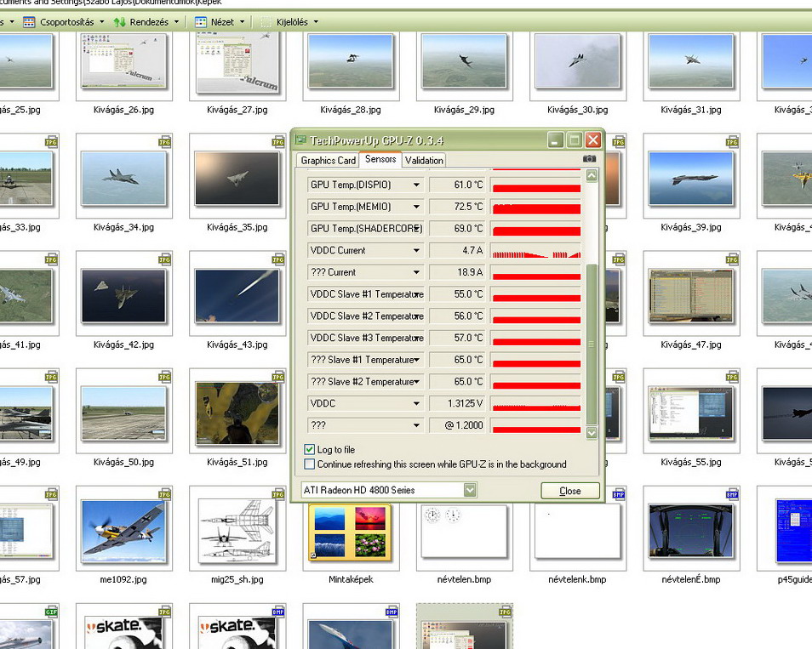Viewport: 812px width, 649px height.
Task: Select the Kivágás_43.jpg thumbnail
Action: (x=237, y=295)
